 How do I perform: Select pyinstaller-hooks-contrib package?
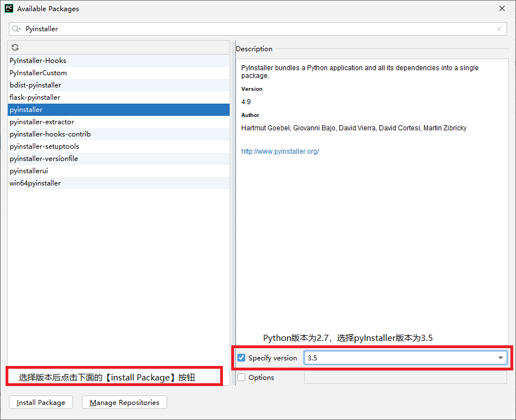tap(119, 134)
